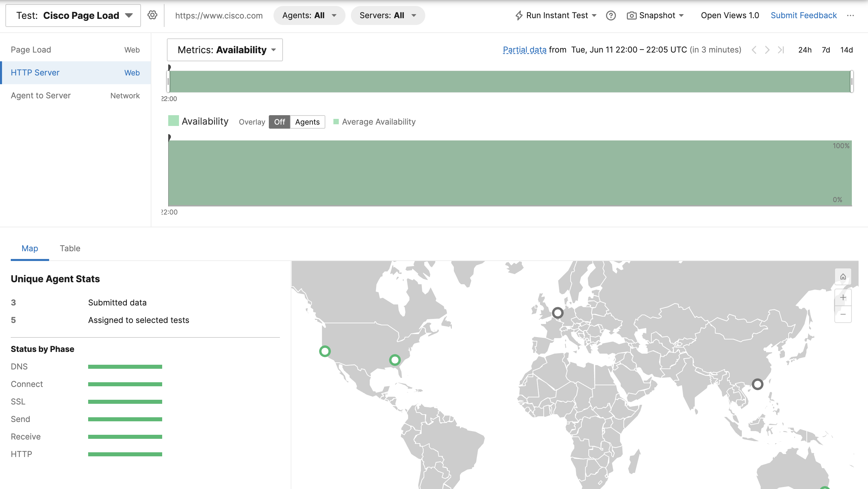Go to previous time interval arrow

(x=754, y=50)
